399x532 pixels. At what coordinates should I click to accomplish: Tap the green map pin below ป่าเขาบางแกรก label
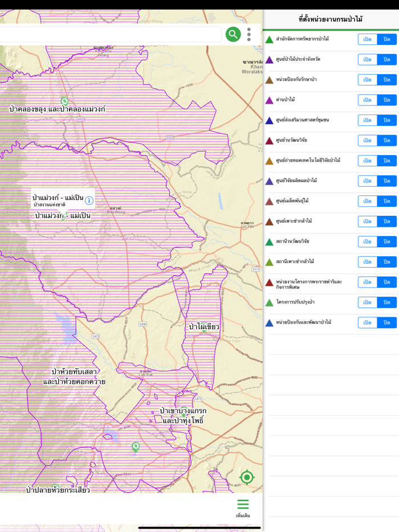136,447
